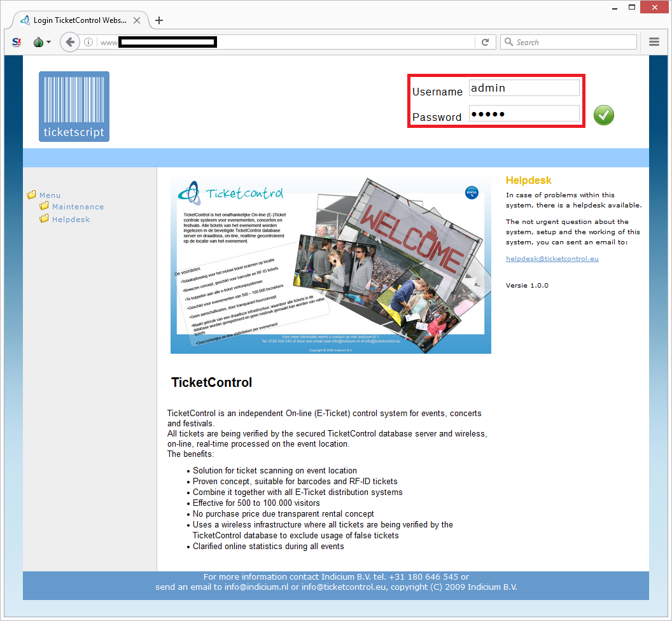Click the helpdesk@ticketcontrol.eu email link
672x621 pixels.
click(x=552, y=258)
